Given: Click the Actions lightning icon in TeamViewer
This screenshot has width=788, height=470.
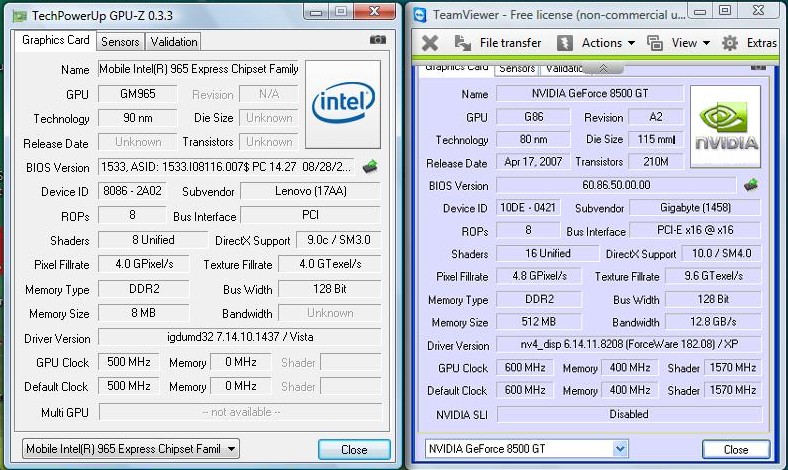Looking at the screenshot, I should point(564,43).
